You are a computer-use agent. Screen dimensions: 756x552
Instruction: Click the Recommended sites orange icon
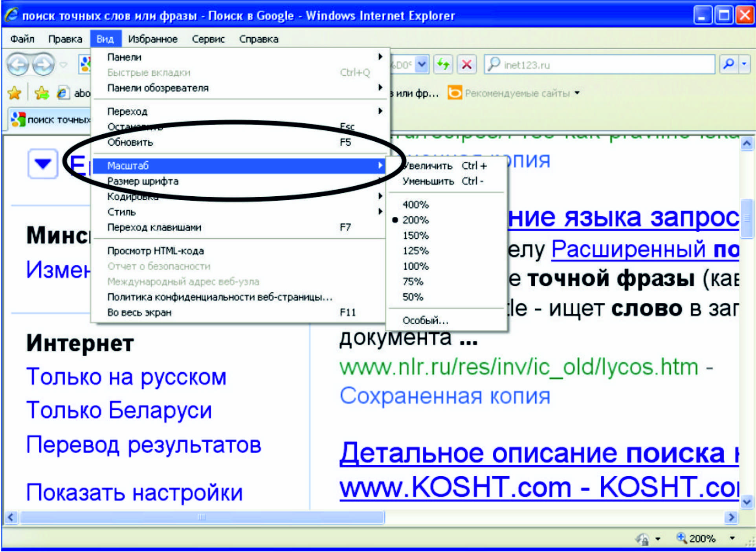tap(455, 93)
